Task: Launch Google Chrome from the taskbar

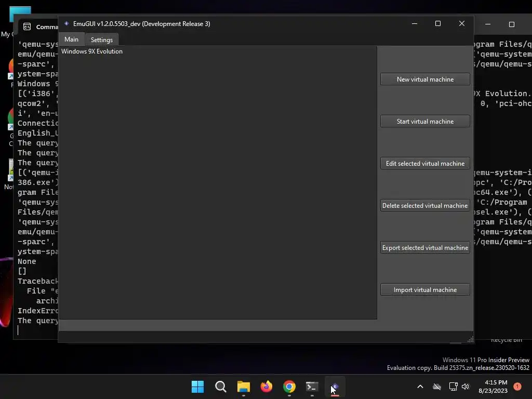Action: point(289,387)
